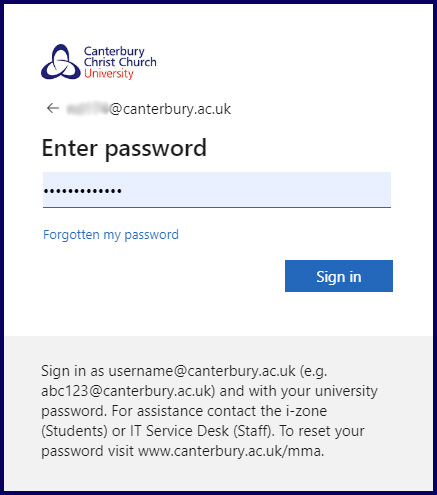This screenshot has width=437, height=495.
Task: Click the www.canterbury.ac.uk/mma reset address
Action: point(231,451)
